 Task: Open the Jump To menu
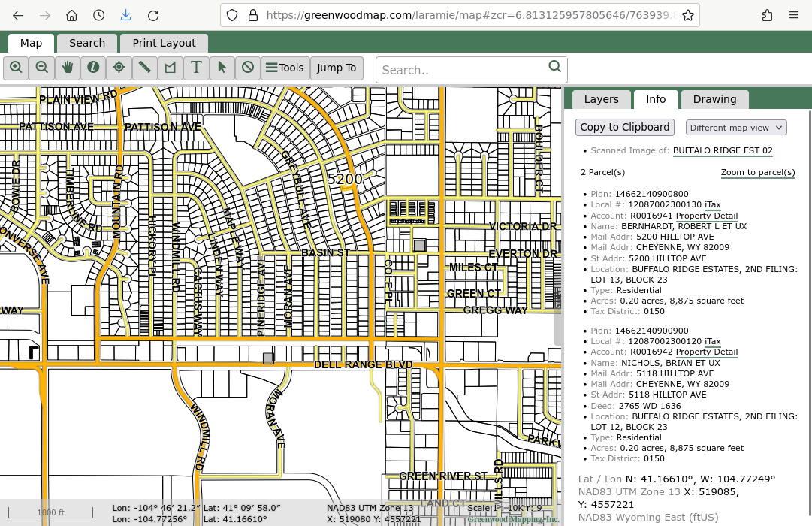pyautogui.click(x=337, y=68)
